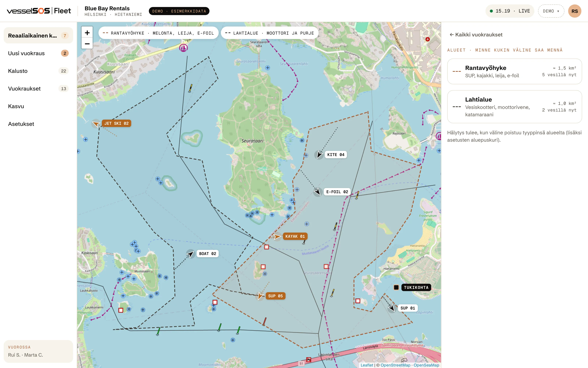Open Asetukset sidebar item
The image size is (588, 368).
click(38, 124)
